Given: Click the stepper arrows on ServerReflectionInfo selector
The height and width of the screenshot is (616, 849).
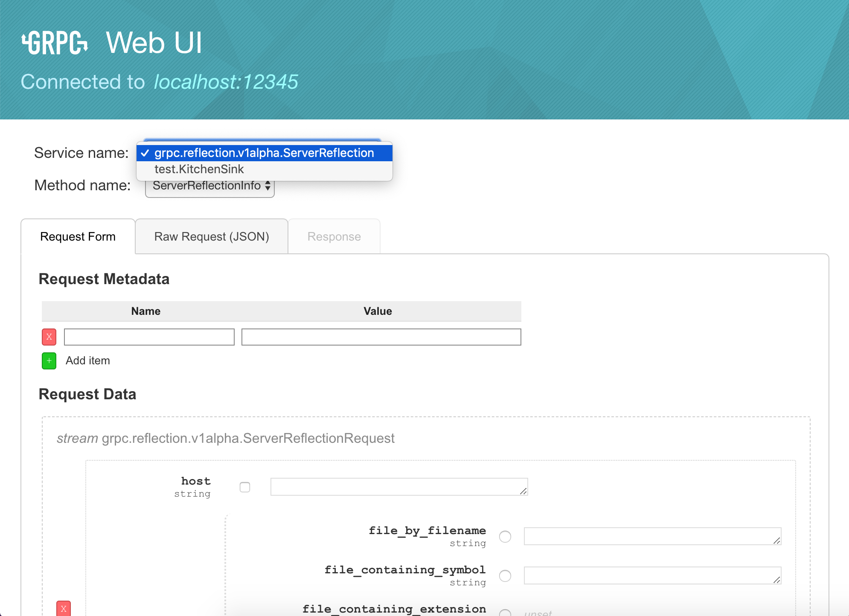Looking at the screenshot, I should coord(267,185).
